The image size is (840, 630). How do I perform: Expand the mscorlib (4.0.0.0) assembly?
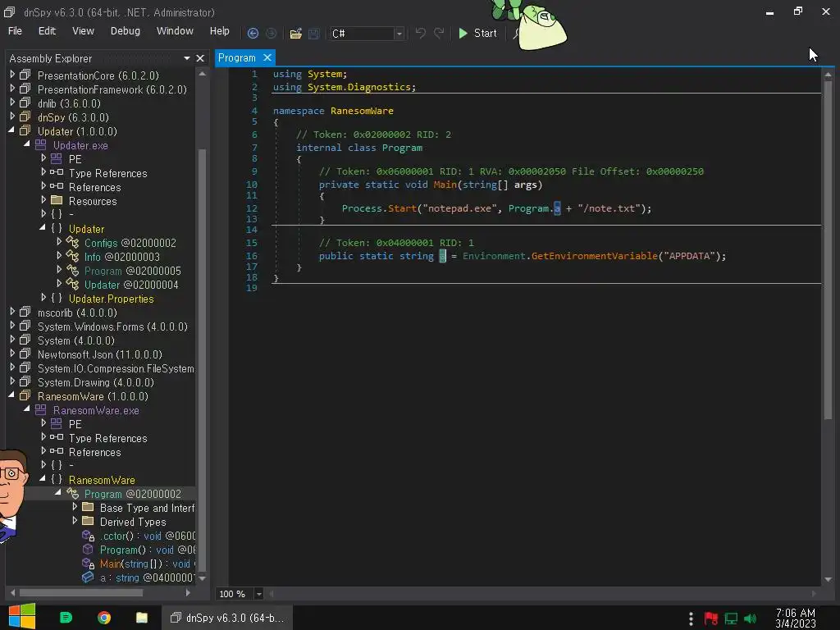click(12, 311)
